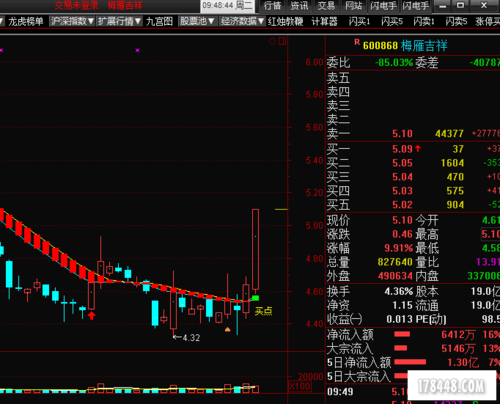Click the 总量 value 827640

(395, 262)
